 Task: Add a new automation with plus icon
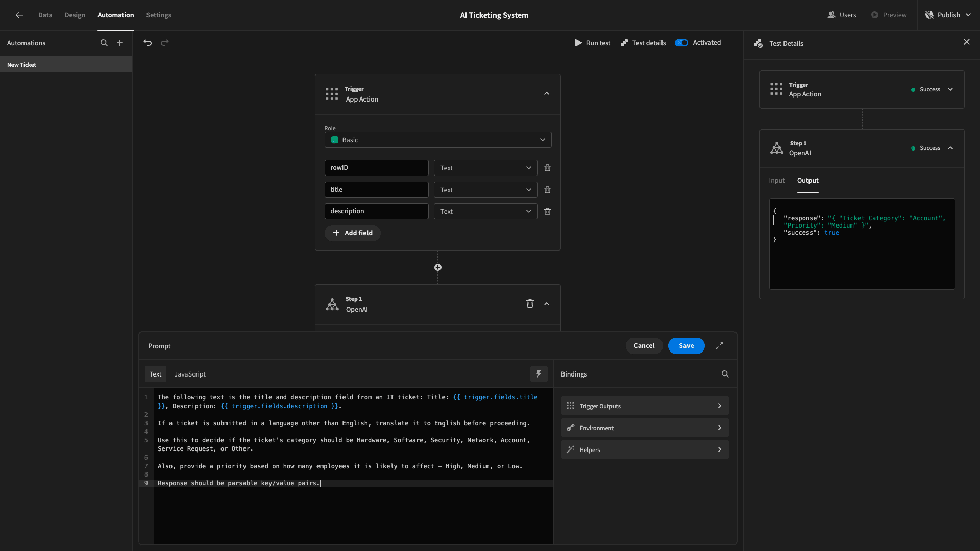pyautogui.click(x=120, y=43)
